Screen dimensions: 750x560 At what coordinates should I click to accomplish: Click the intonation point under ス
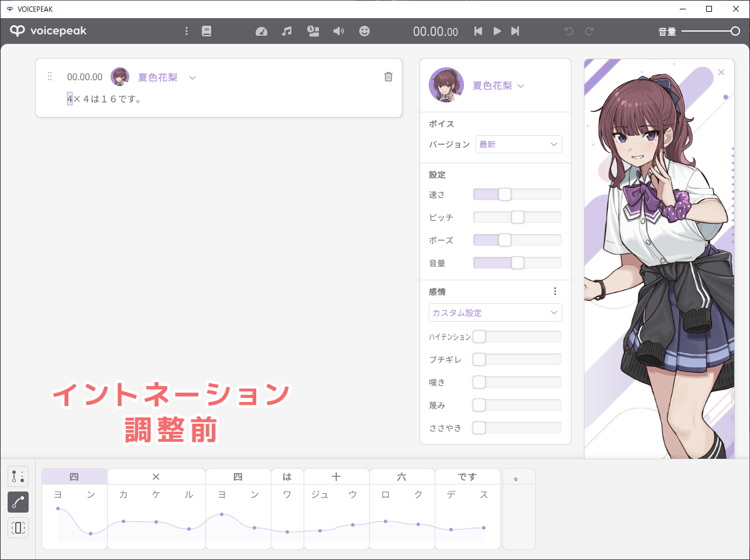(x=484, y=528)
